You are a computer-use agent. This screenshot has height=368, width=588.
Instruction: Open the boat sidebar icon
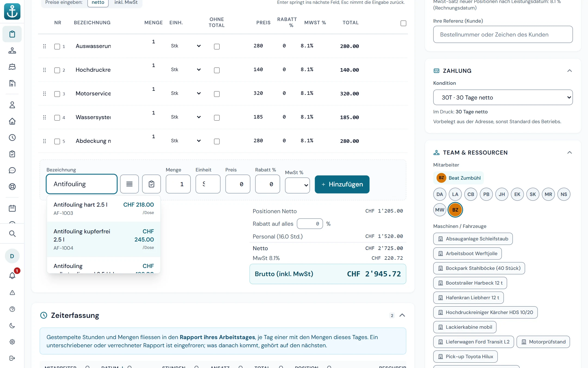point(12,67)
